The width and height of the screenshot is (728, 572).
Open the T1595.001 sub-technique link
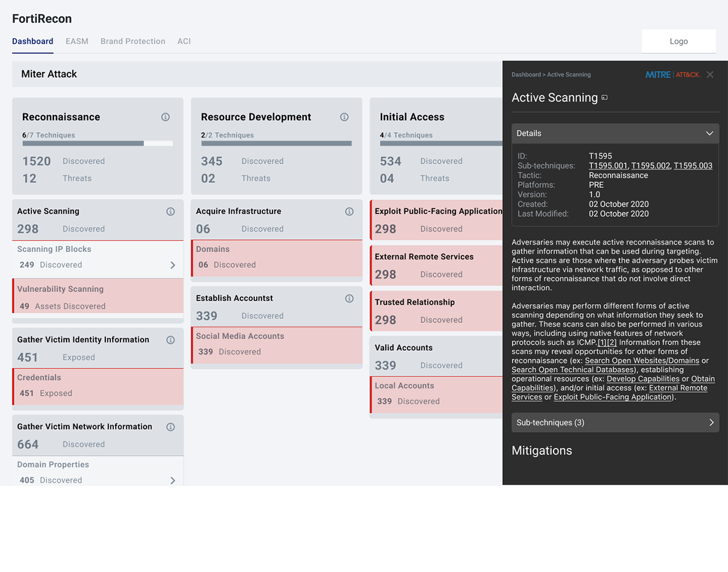pos(608,165)
